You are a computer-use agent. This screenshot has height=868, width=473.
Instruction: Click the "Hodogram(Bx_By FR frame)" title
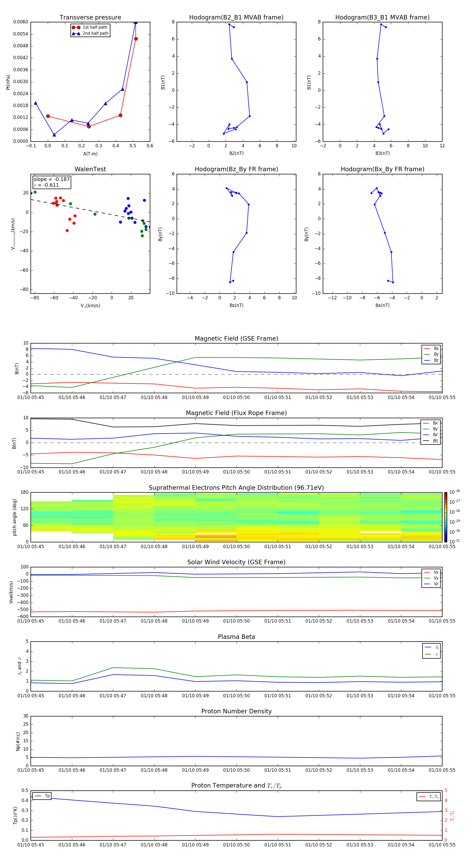pos(382,169)
